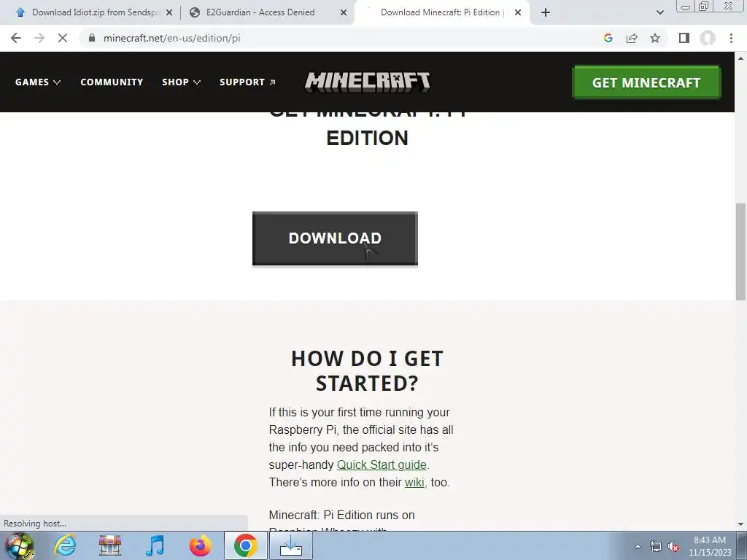The image size is (747, 560).
Task: Open the downloads tray taskbar icon
Action: point(290,545)
